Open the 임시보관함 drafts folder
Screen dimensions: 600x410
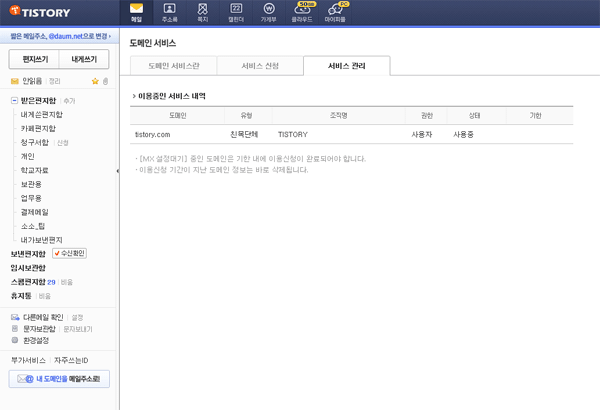pyautogui.click(x=28, y=268)
